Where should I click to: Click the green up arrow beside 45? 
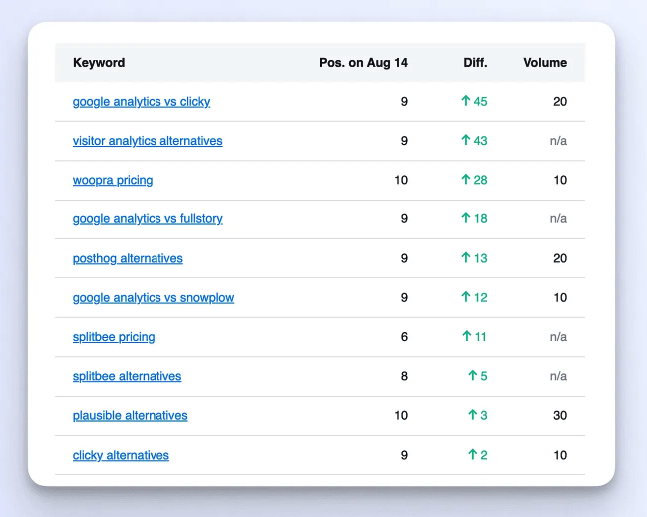(465, 101)
